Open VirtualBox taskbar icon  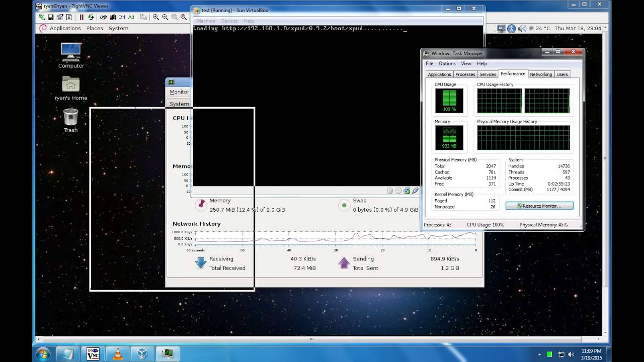[x=142, y=354]
